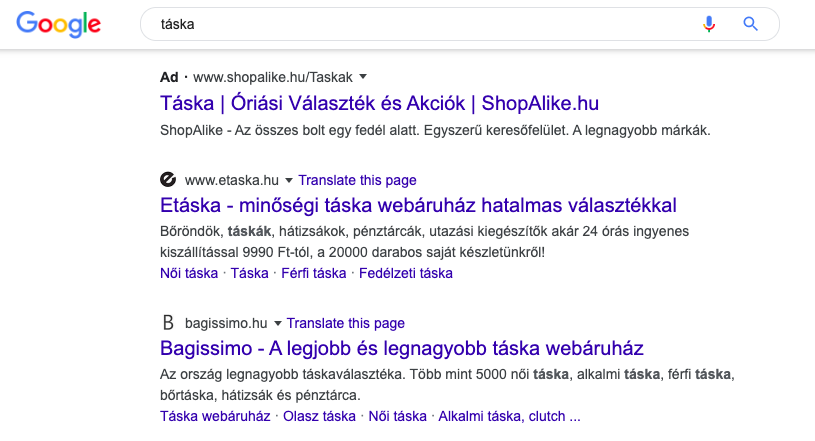Translate the etaska.hu result page
Viewport: 815px width, 441px height.
point(357,180)
